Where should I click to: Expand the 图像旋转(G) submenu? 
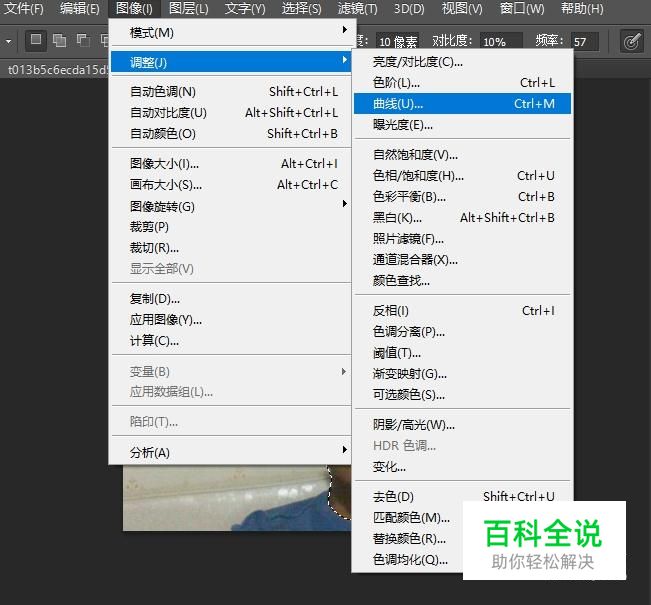[x=231, y=206]
